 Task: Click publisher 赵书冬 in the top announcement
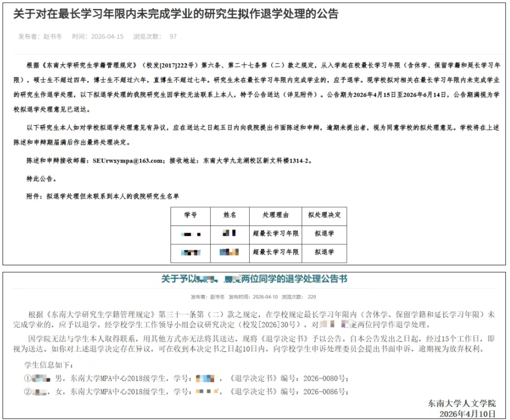(x=52, y=37)
